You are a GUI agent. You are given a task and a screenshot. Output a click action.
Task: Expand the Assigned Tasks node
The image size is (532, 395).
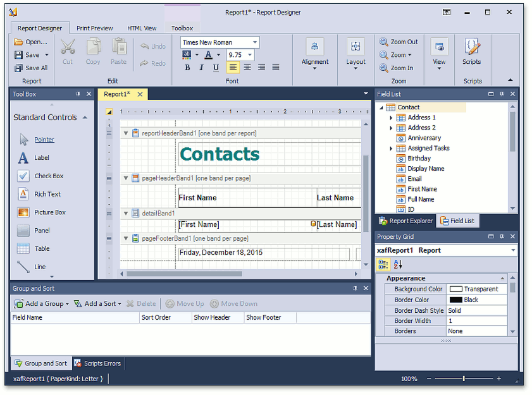[x=391, y=149]
